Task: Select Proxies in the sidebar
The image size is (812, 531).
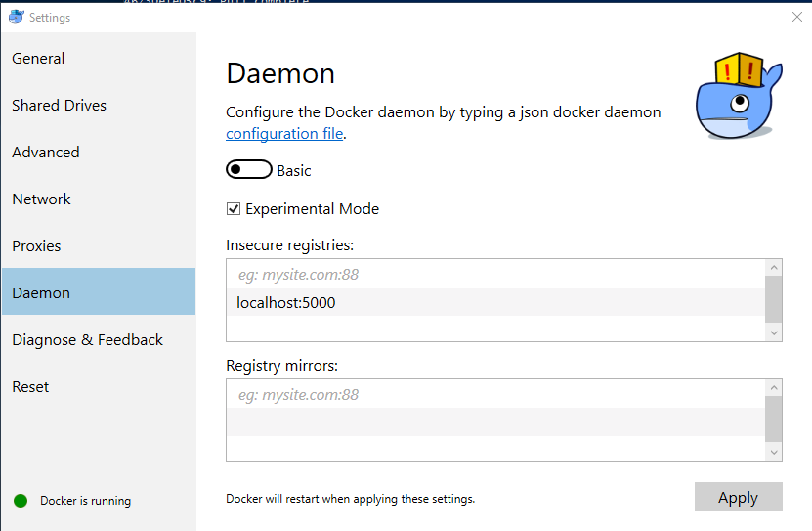Action: tap(37, 246)
